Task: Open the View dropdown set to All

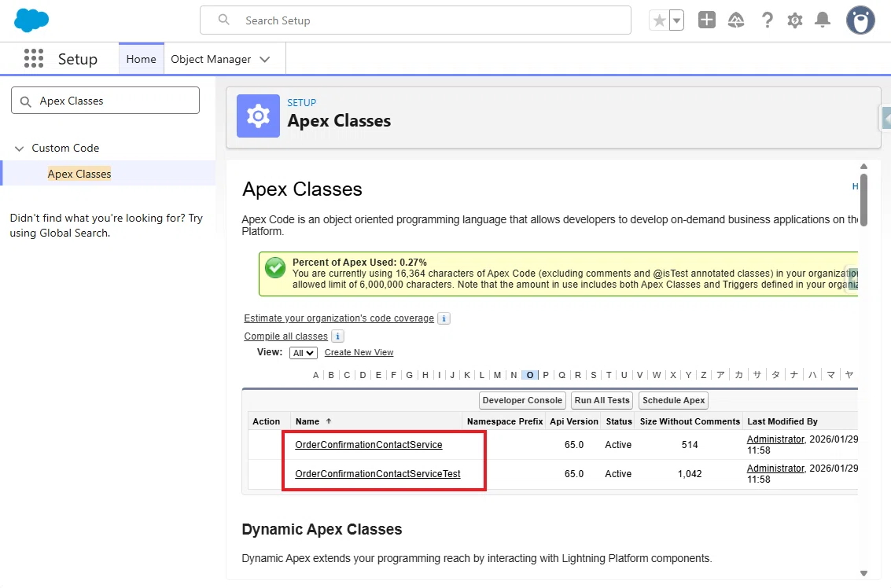Action: pyautogui.click(x=303, y=353)
